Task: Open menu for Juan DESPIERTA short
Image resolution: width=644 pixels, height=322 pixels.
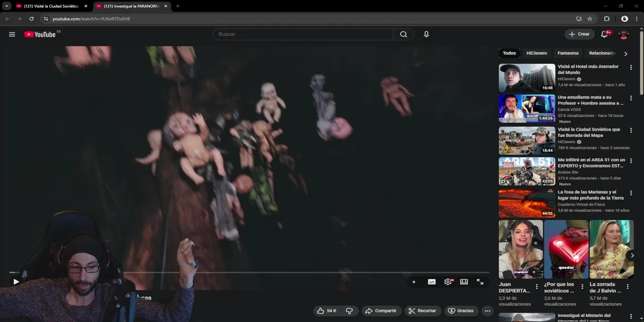Action: point(537,287)
